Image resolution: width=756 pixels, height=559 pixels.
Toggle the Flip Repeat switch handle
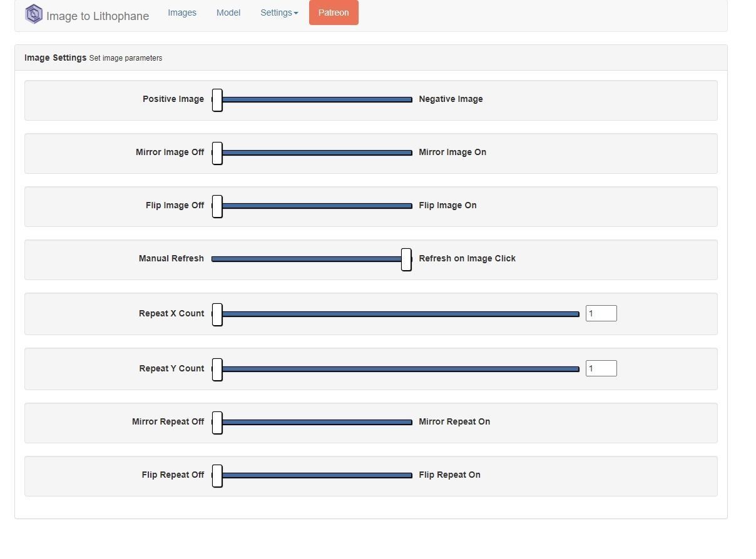pos(217,476)
